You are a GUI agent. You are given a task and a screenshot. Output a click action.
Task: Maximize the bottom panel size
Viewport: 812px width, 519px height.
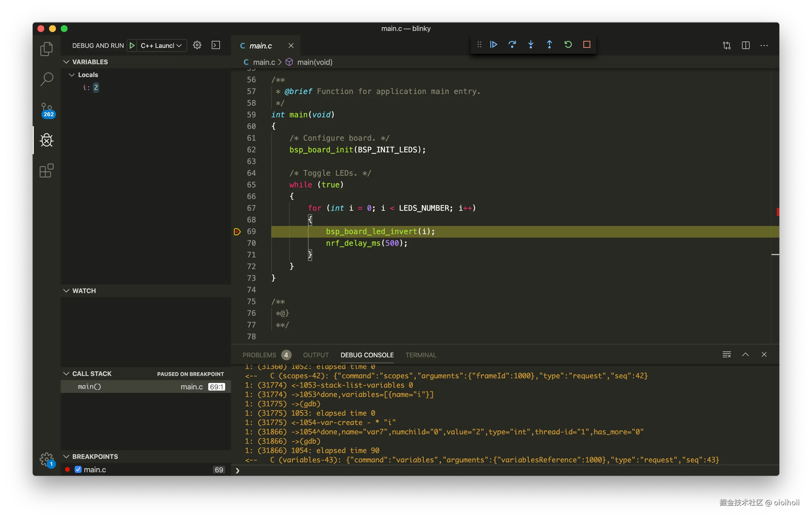[x=745, y=355]
